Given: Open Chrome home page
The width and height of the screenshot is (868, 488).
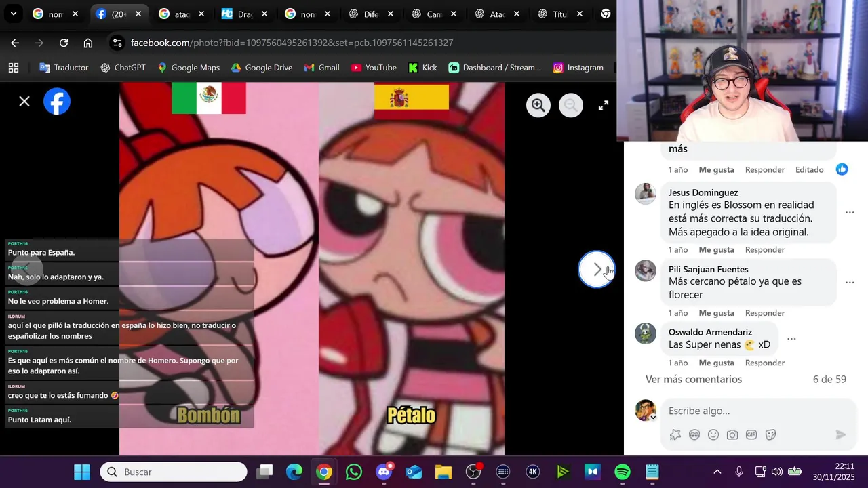Looking at the screenshot, I should [x=88, y=43].
